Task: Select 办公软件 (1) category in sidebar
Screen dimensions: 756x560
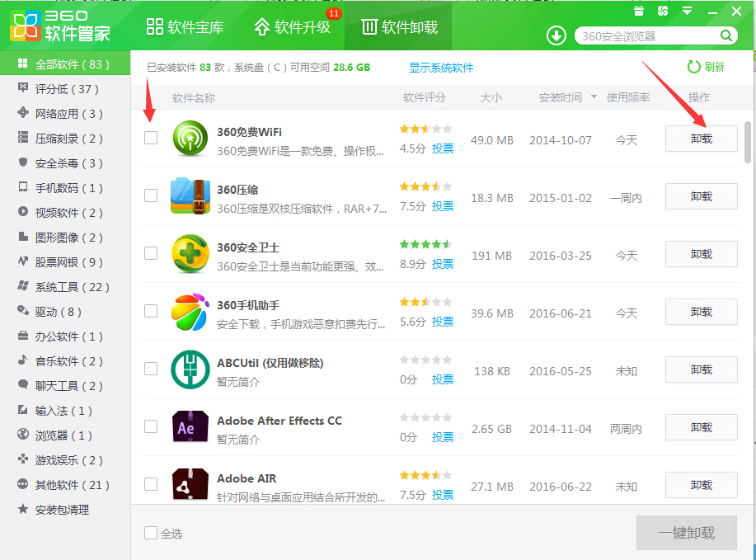Action: point(65,336)
